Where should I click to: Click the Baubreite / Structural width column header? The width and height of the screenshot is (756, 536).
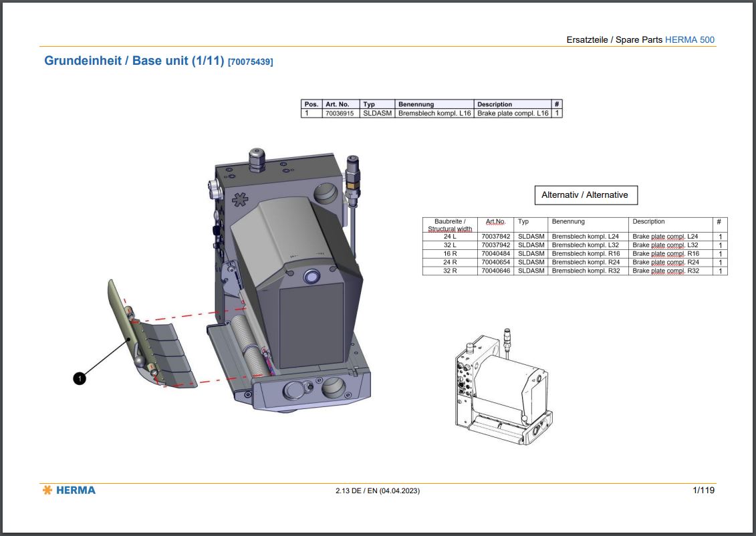[450, 225]
